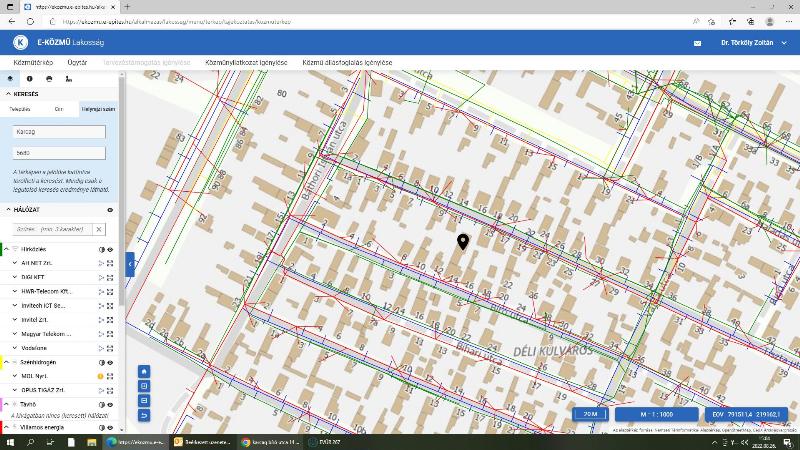The height and width of the screenshot is (450, 800).
Task: Click the settlement field containing Karcag
Action: tap(59, 132)
